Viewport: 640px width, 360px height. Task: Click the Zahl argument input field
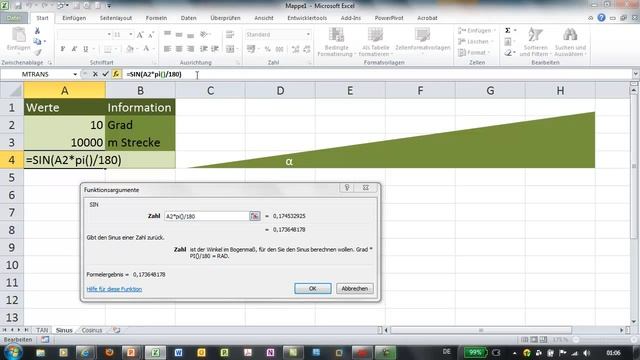pos(206,216)
